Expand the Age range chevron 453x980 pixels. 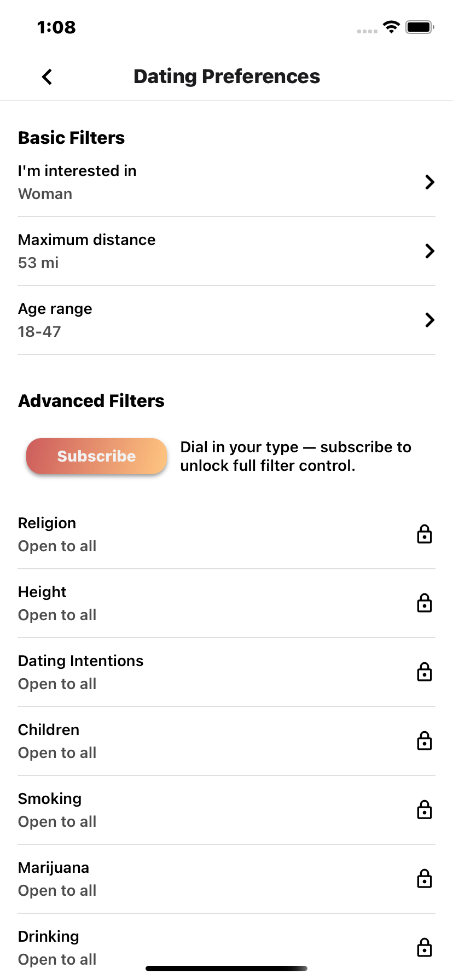coord(430,320)
